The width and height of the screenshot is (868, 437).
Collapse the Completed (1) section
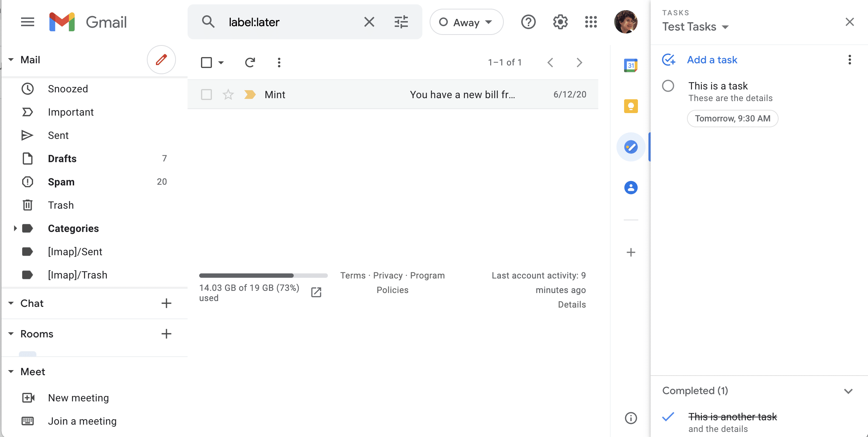tap(848, 391)
